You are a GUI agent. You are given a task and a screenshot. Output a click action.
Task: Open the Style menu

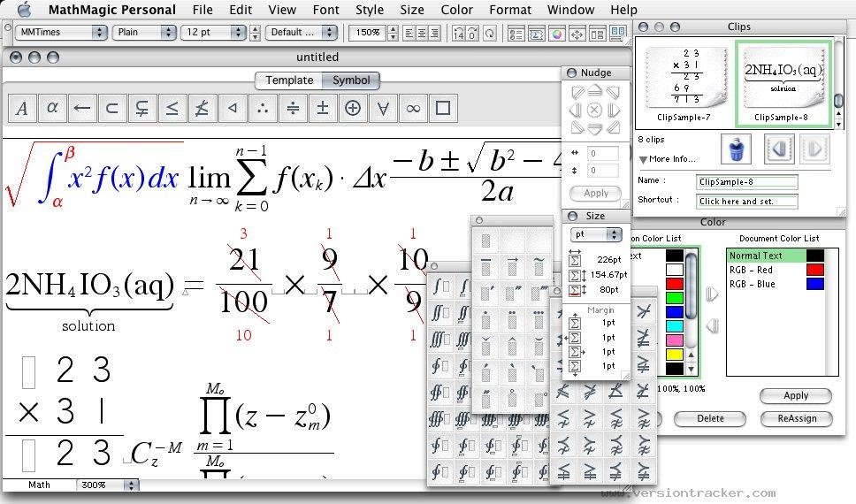coord(370,10)
